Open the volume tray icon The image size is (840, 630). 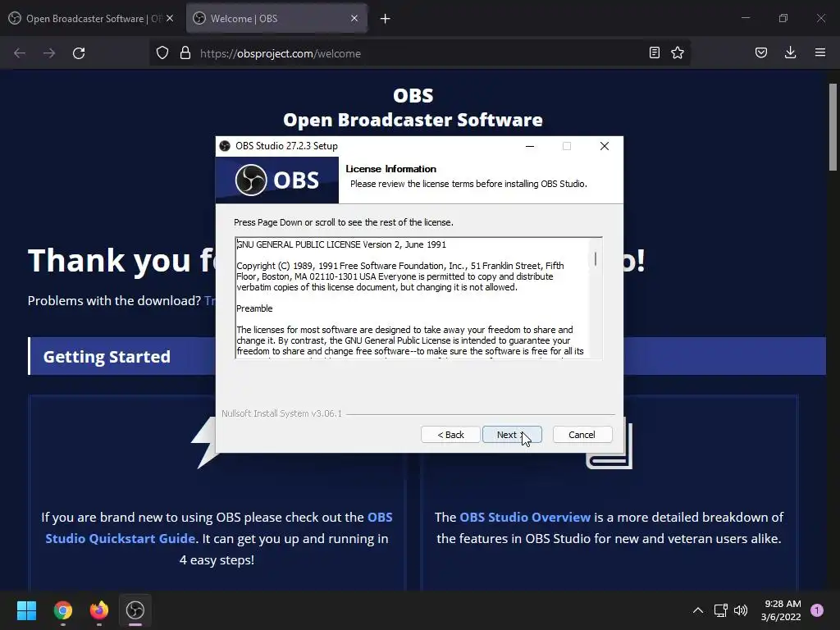[741, 610]
